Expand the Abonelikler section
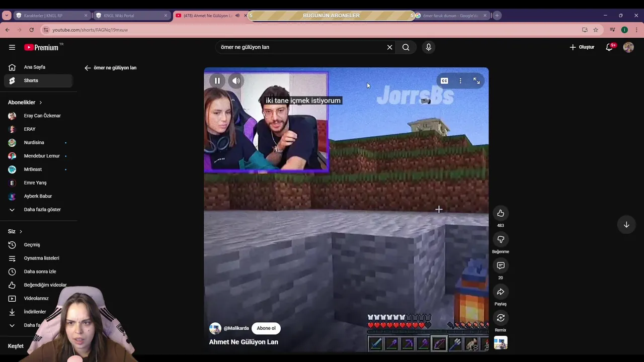Viewport: 644px width, 362px height. point(25,103)
